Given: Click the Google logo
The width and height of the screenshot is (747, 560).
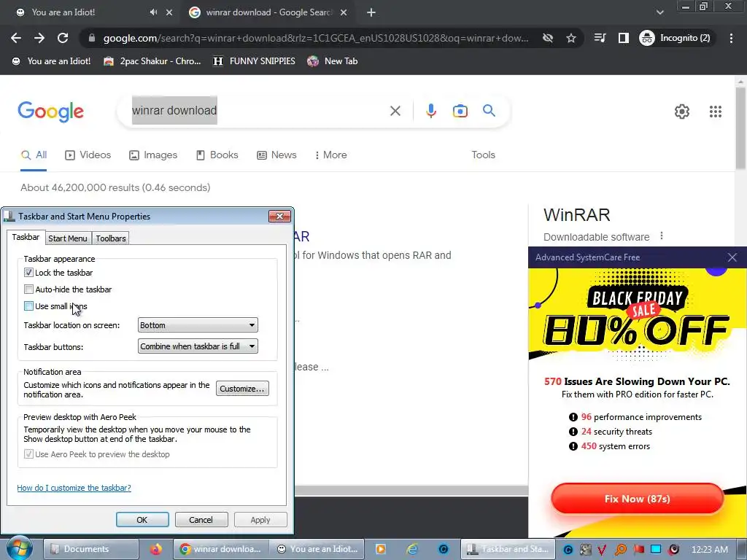Looking at the screenshot, I should (50, 112).
